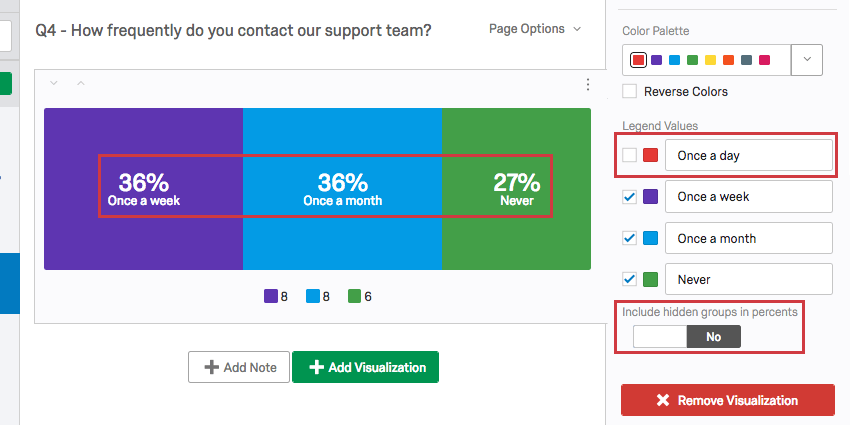Click the down chevron above the chart

pyautogui.click(x=53, y=83)
